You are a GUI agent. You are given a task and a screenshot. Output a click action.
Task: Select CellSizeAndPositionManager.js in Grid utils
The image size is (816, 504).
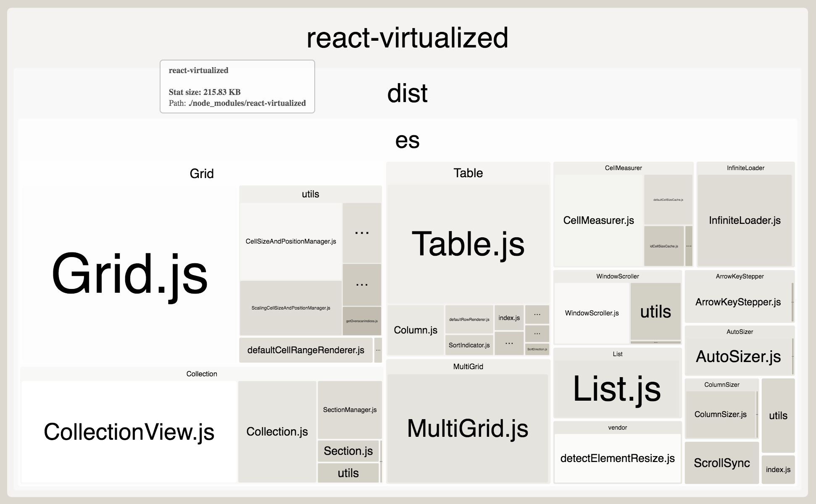click(x=291, y=241)
